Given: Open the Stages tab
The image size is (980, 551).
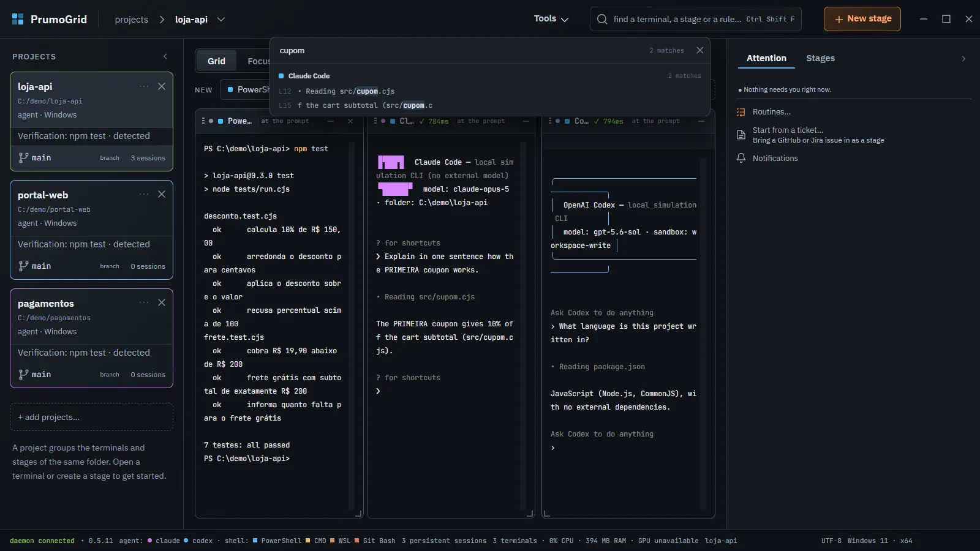Looking at the screenshot, I should pyautogui.click(x=820, y=58).
